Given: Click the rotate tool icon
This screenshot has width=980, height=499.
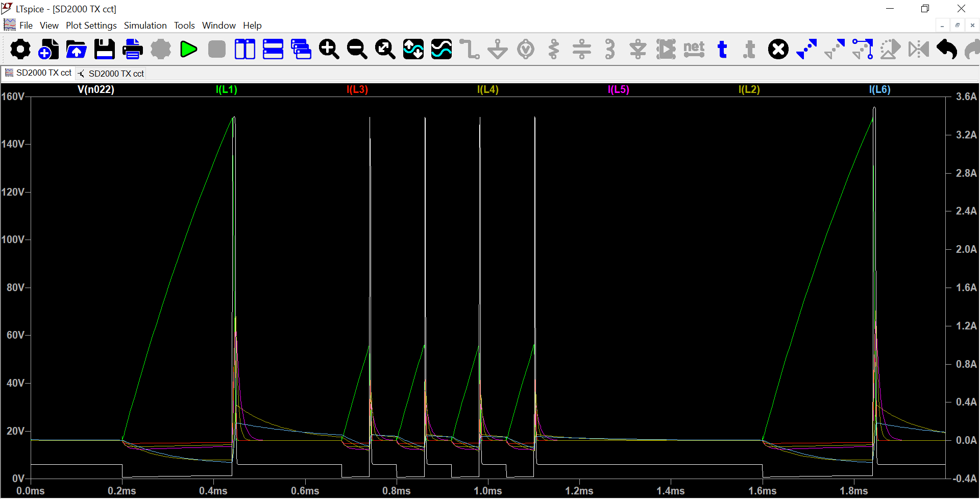Looking at the screenshot, I should pos(891,50).
